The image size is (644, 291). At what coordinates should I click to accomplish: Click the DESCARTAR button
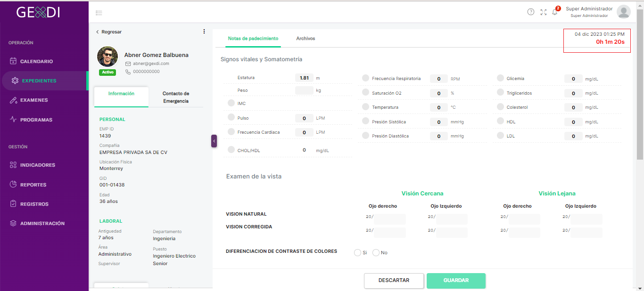point(394,281)
